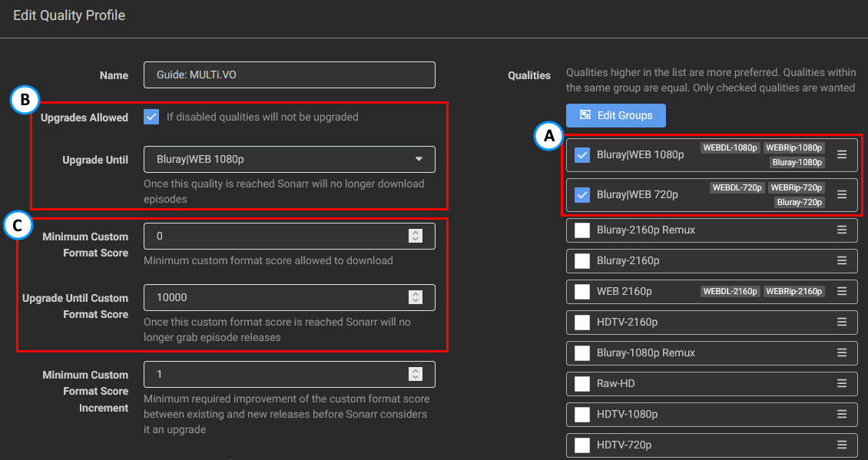Click the Edit Groups button
Image resolution: width=868 pixels, height=460 pixels.
615,115
